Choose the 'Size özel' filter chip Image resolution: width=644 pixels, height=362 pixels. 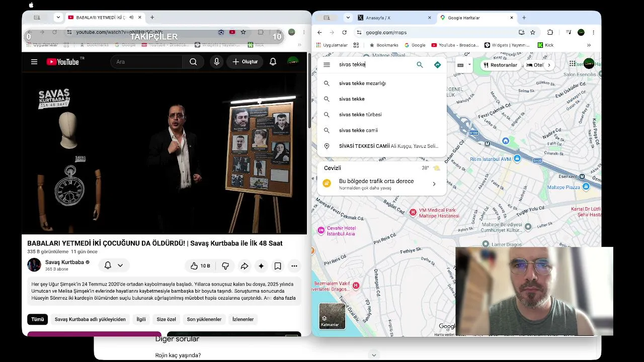(166, 319)
